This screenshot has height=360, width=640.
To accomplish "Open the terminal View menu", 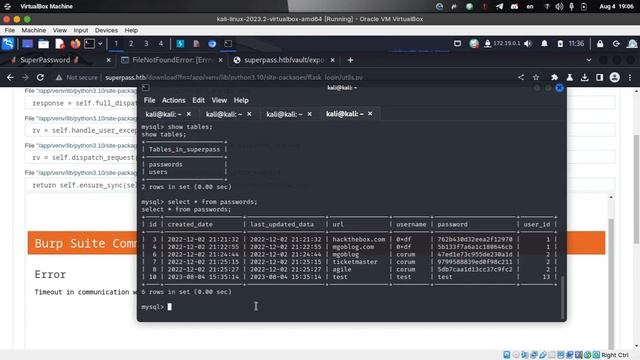I will [x=219, y=100].
